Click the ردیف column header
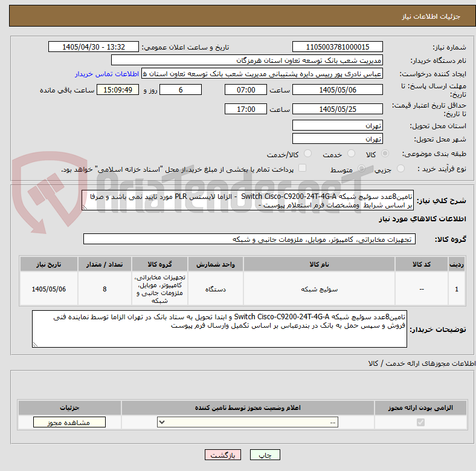Screen dimensions: 476x471 pyautogui.click(x=457, y=264)
